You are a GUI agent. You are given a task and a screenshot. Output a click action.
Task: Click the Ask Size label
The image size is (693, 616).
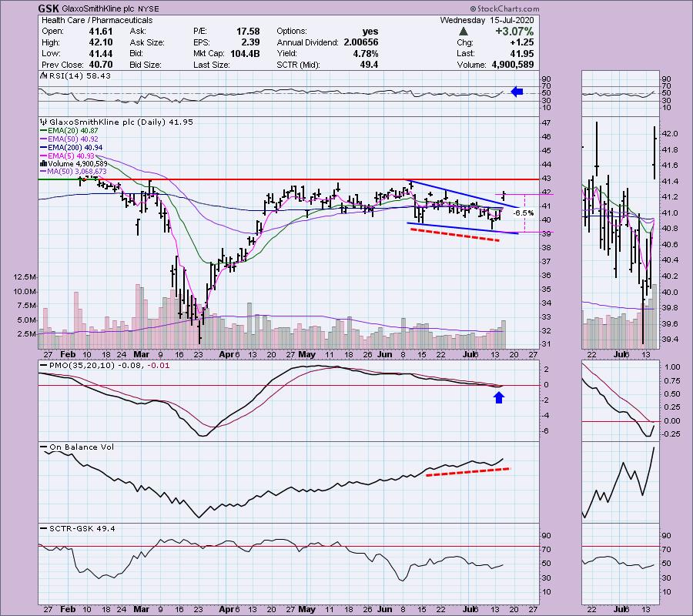pos(147,42)
